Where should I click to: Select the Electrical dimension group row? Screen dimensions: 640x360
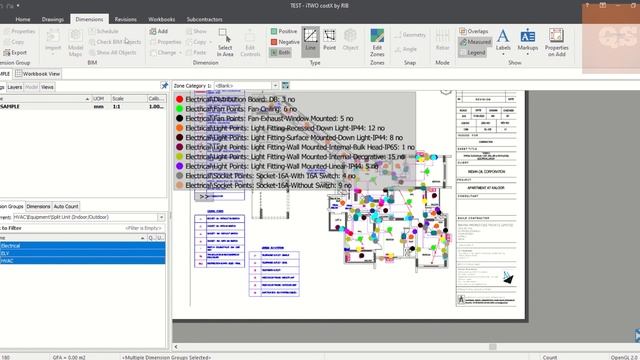point(82,246)
